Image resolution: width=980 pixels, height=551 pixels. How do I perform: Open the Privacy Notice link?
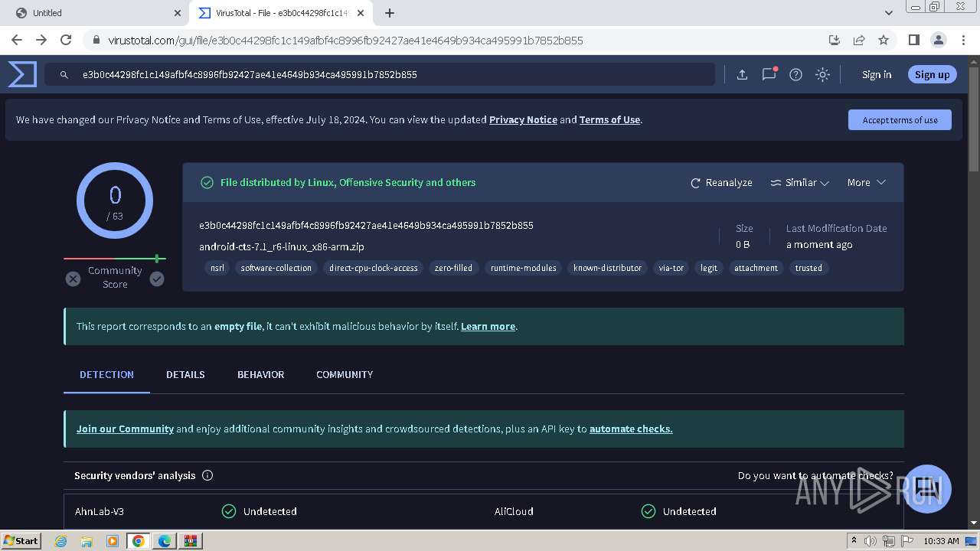pos(523,120)
